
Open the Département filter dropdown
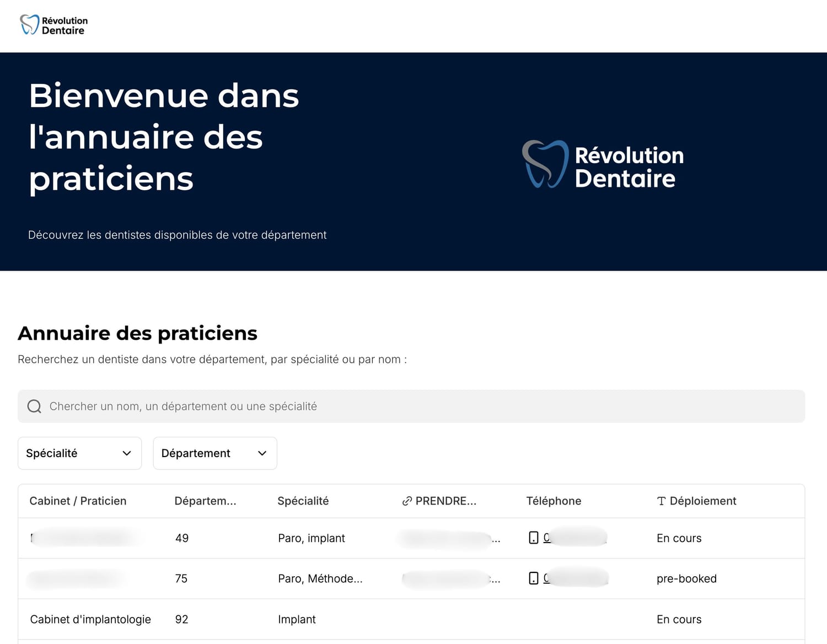coord(215,453)
